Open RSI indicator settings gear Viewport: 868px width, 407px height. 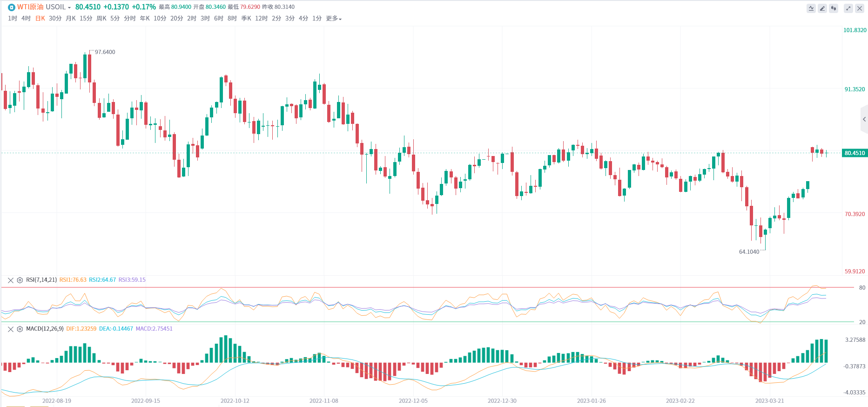[x=20, y=280]
